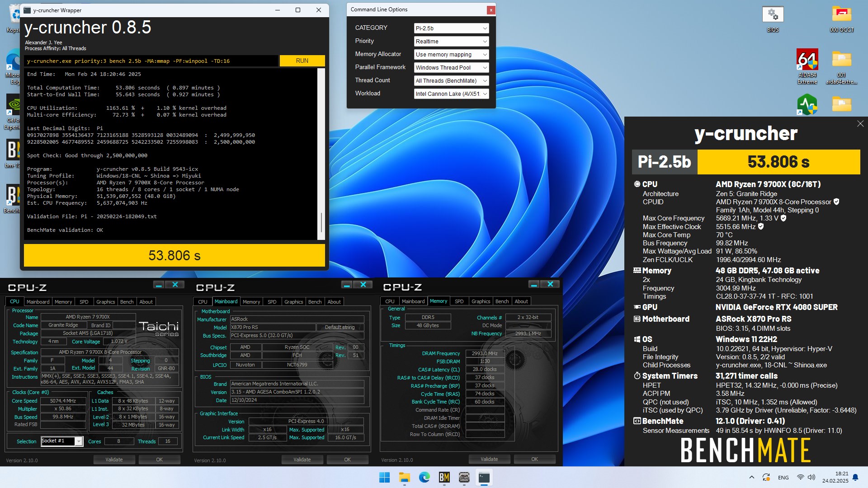Image resolution: width=868 pixels, height=488 pixels.
Task: Open the Windows Start button
Action: [x=384, y=477]
